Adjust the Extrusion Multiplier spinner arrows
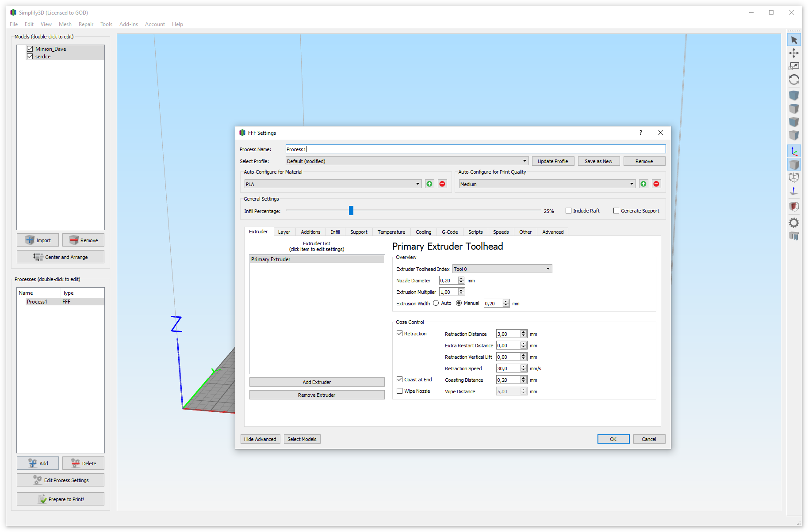808x532 pixels. tap(461, 292)
